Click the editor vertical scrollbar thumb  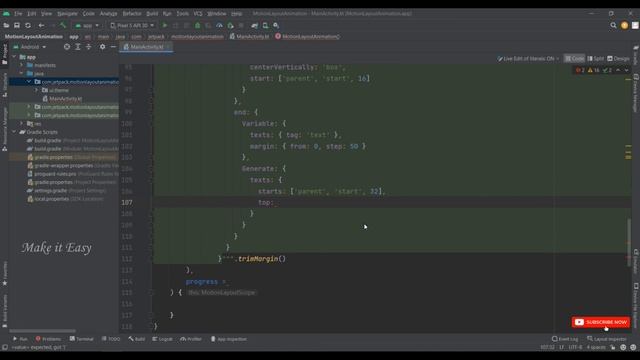click(x=629, y=242)
